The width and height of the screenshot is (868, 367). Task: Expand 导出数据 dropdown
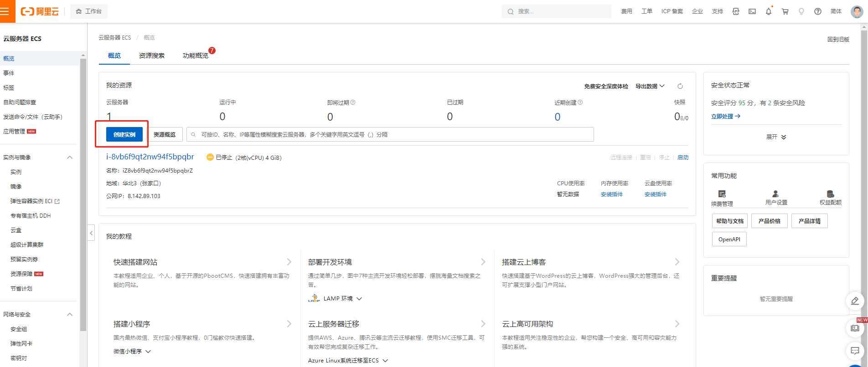pyautogui.click(x=650, y=86)
